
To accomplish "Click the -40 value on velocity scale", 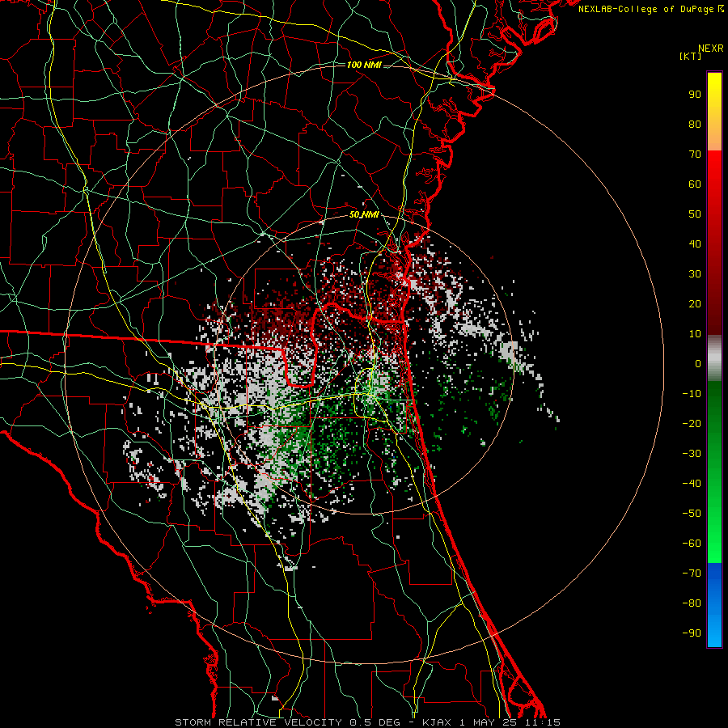I will pyautogui.click(x=692, y=484).
